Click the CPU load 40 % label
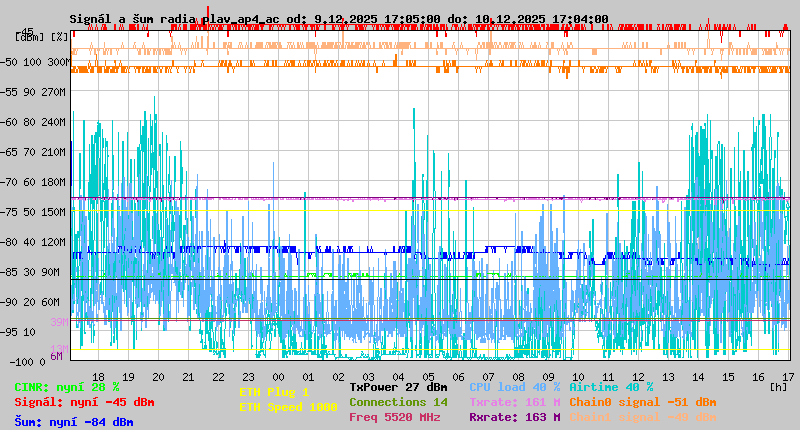 pos(515,387)
